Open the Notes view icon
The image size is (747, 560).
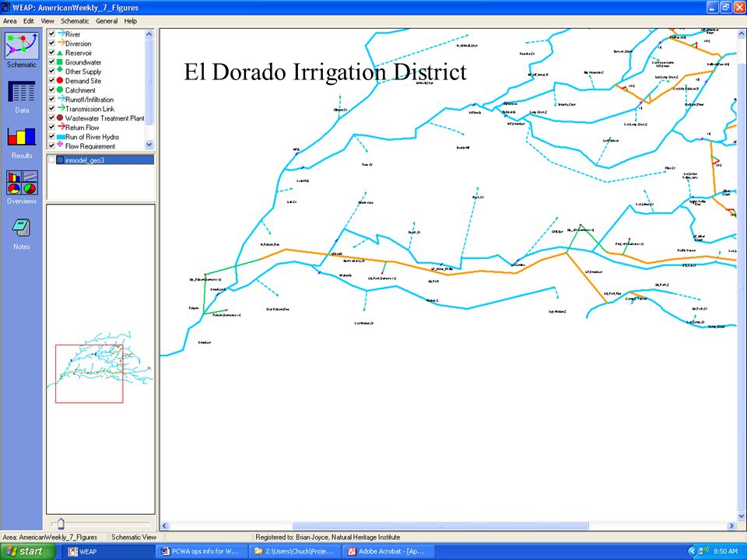point(22,228)
